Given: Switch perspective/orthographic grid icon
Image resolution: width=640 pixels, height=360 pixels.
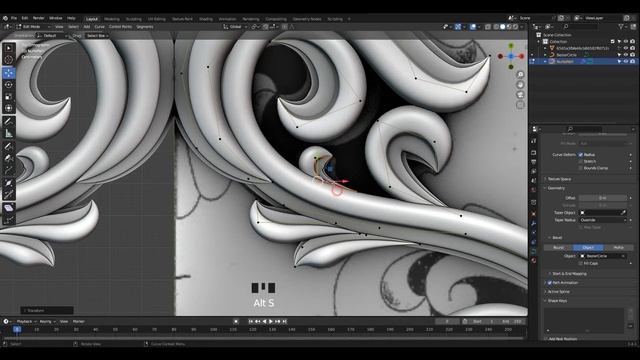Looking at the screenshot, I should [x=520, y=105].
